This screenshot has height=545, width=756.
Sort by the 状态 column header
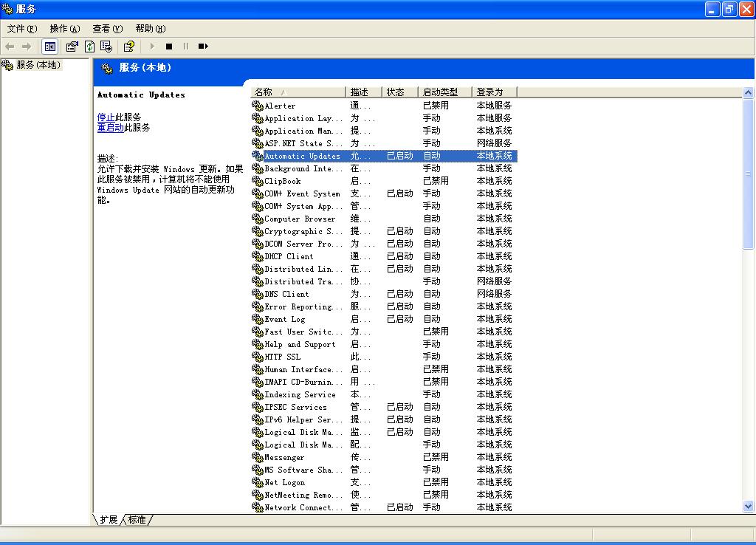click(x=400, y=92)
